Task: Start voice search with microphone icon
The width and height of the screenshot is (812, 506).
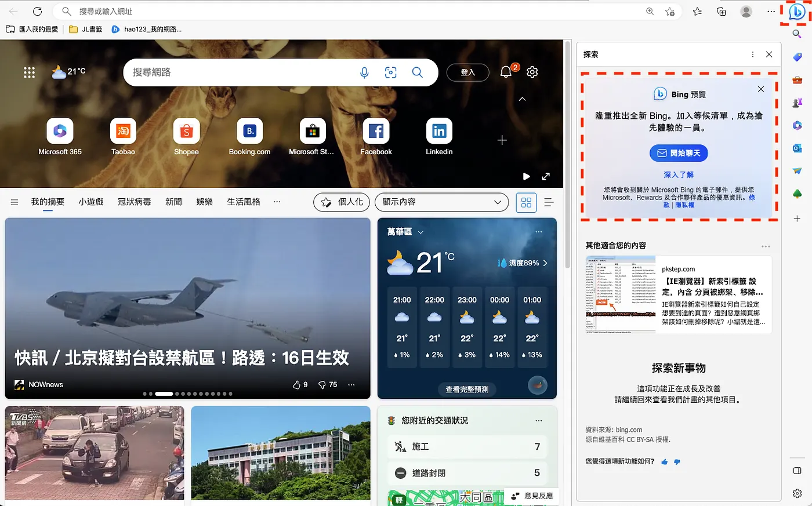Action: point(364,72)
